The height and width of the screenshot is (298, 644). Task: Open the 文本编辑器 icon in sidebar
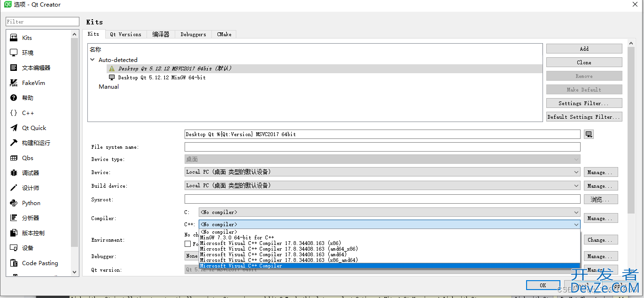14,68
